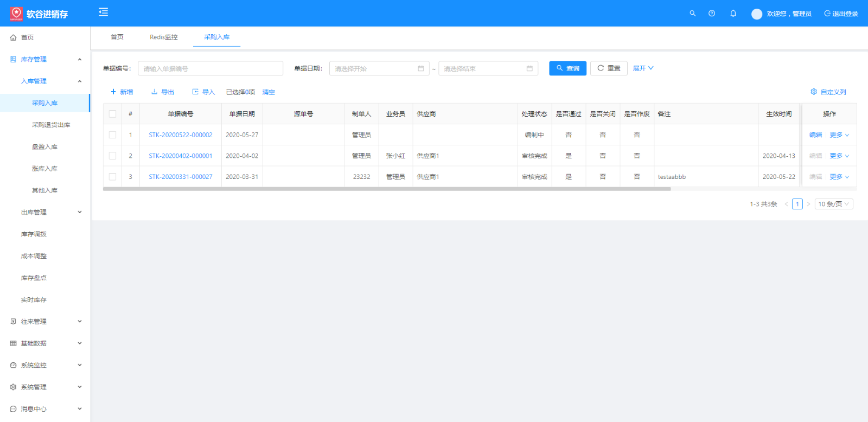Select 采购退货出库 in the sidebar
This screenshot has width=868, height=422.
point(51,125)
